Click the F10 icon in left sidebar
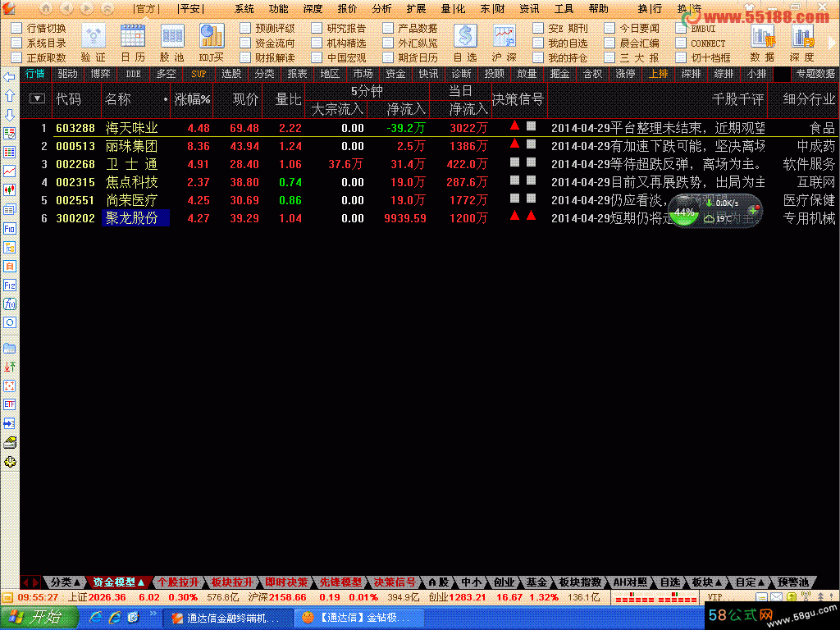The width and height of the screenshot is (840, 630). [x=10, y=229]
